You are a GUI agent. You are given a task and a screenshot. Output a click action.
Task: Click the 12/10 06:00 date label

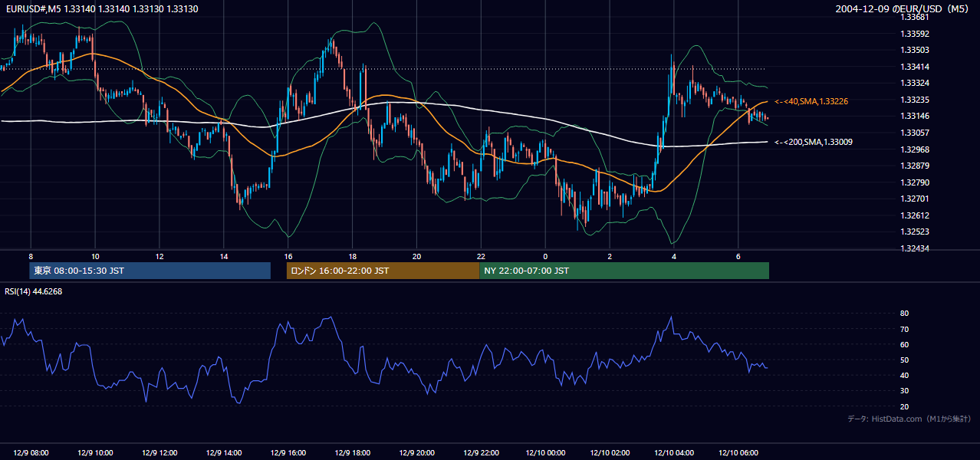(x=738, y=452)
